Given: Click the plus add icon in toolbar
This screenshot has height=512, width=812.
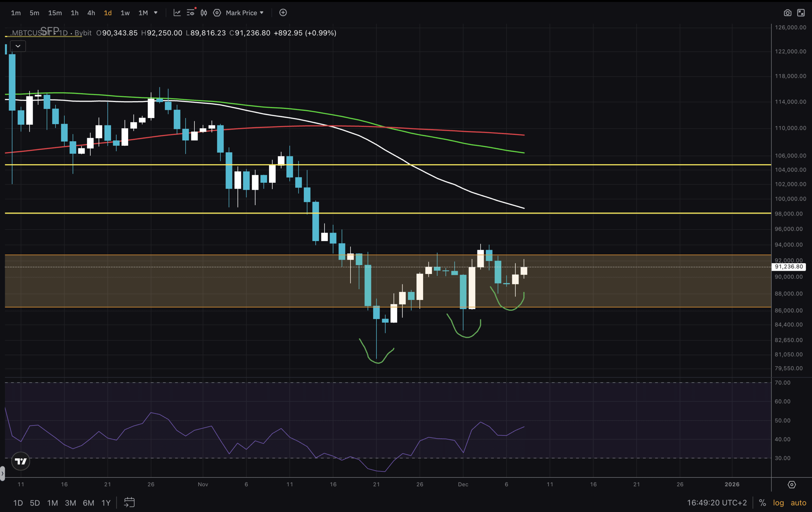Looking at the screenshot, I should 283,13.
